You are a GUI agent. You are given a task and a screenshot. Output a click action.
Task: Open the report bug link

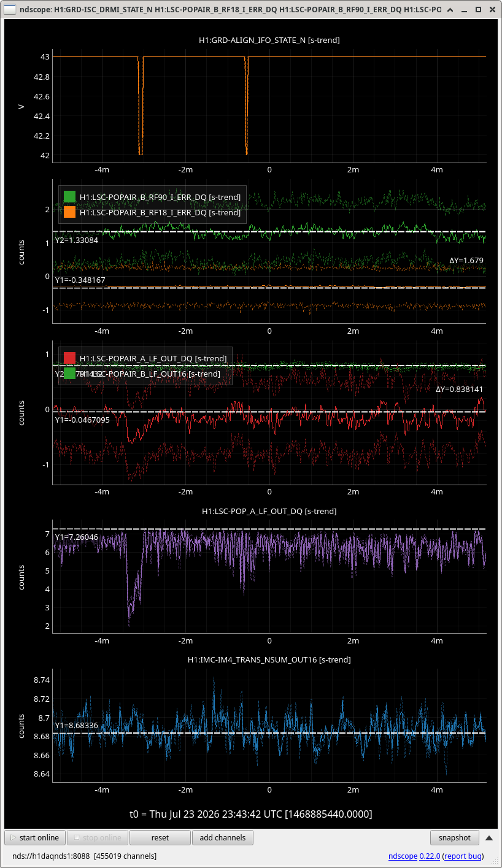point(463,856)
